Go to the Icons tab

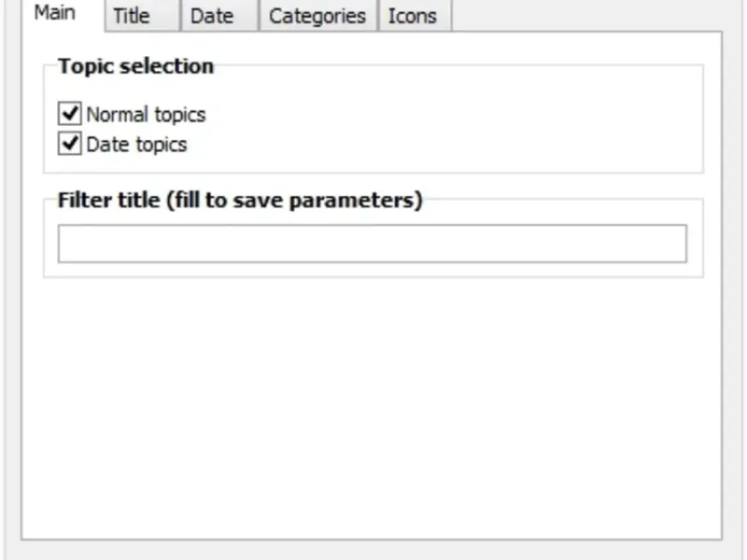point(412,16)
